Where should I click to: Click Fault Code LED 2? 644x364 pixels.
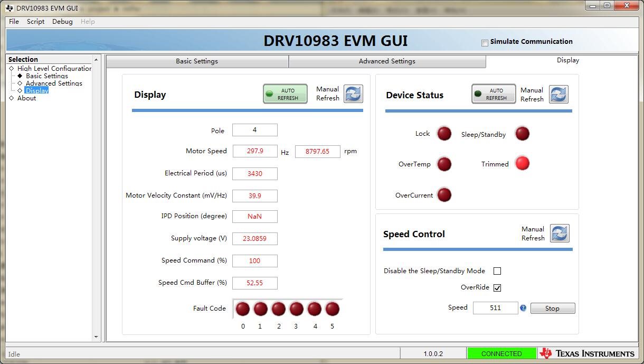[279, 309]
